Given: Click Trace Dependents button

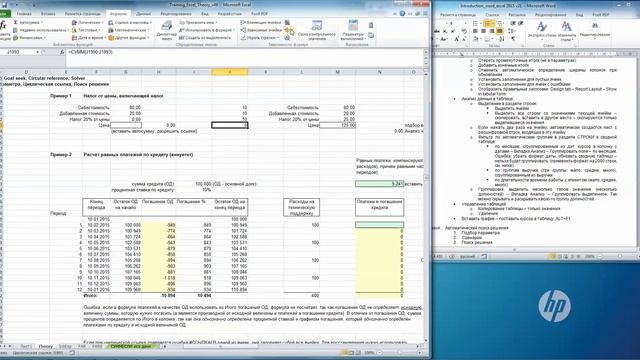Looking at the screenshot, I should [261, 30].
